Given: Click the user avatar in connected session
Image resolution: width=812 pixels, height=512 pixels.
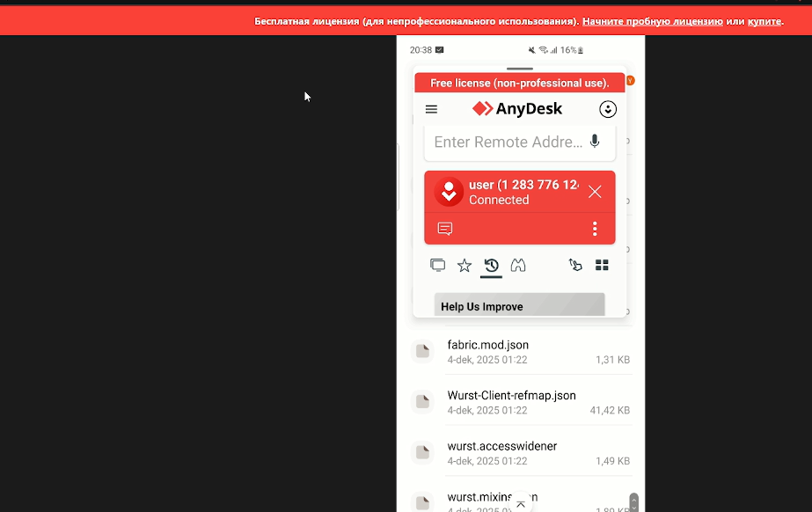Looking at the screenshot, I should pyautogui.click(x=449, y=192).
